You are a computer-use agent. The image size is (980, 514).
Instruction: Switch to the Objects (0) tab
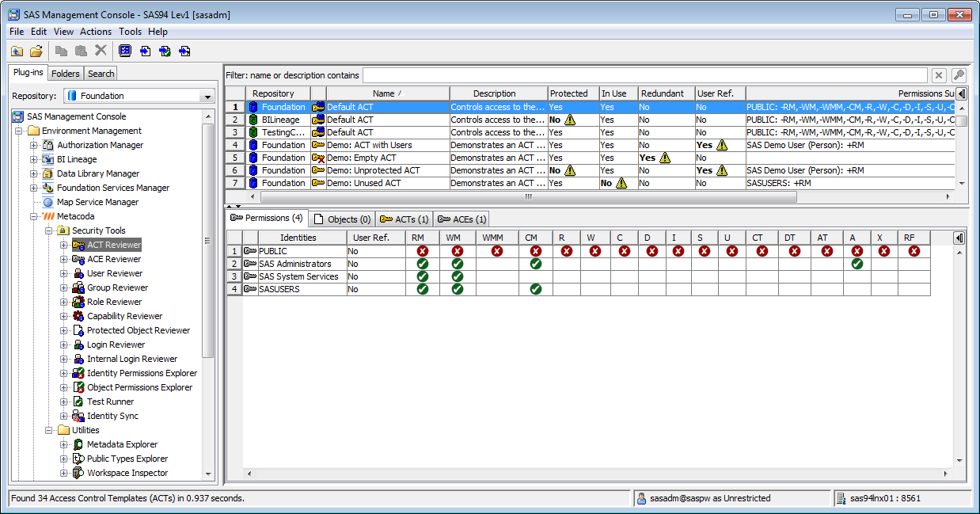click(342, 219)
